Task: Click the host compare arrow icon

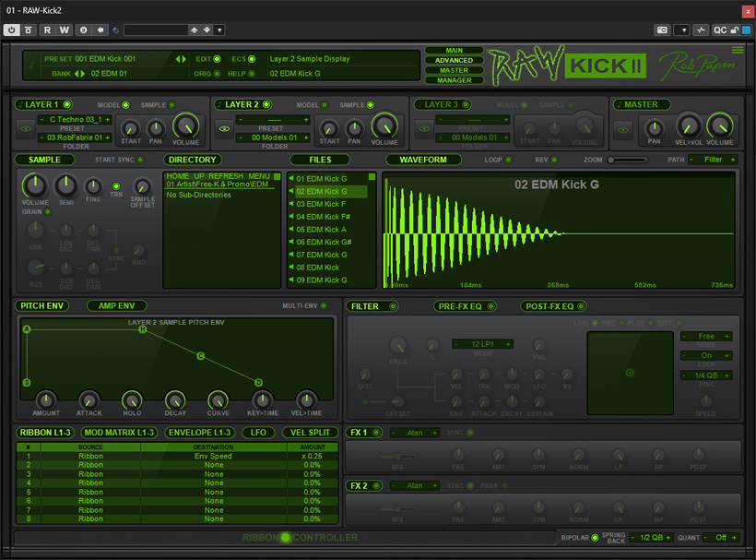Action: tap(100, 30)
